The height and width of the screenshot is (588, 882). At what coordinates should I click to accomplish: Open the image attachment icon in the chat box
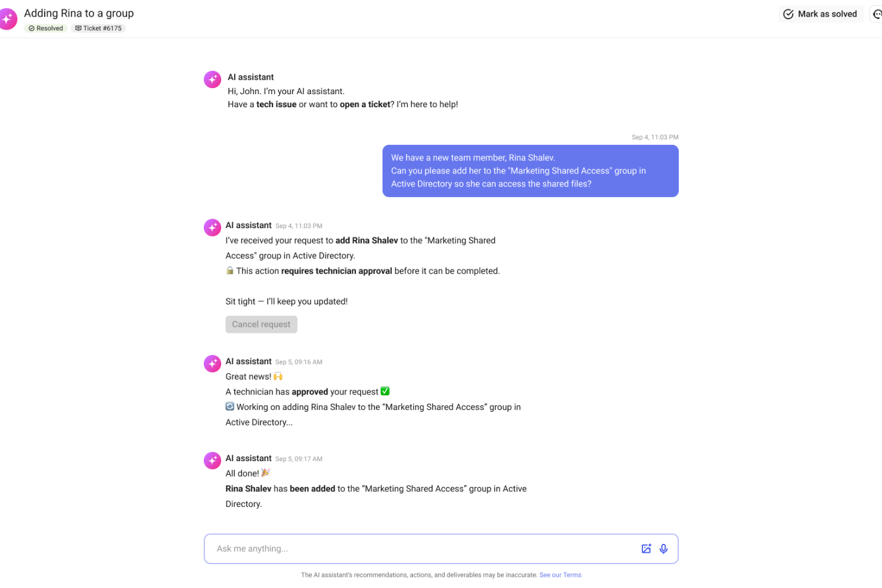646,549
